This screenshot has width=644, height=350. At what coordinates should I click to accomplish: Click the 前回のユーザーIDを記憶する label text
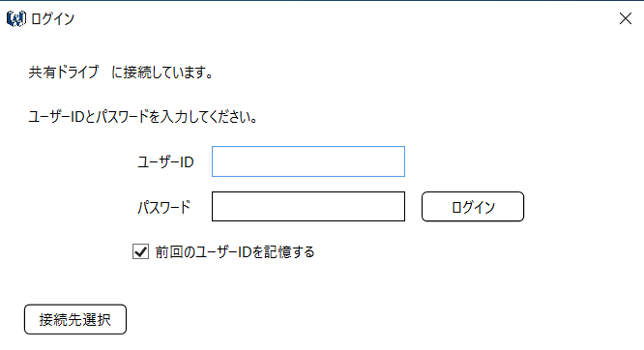coord(235,251)
